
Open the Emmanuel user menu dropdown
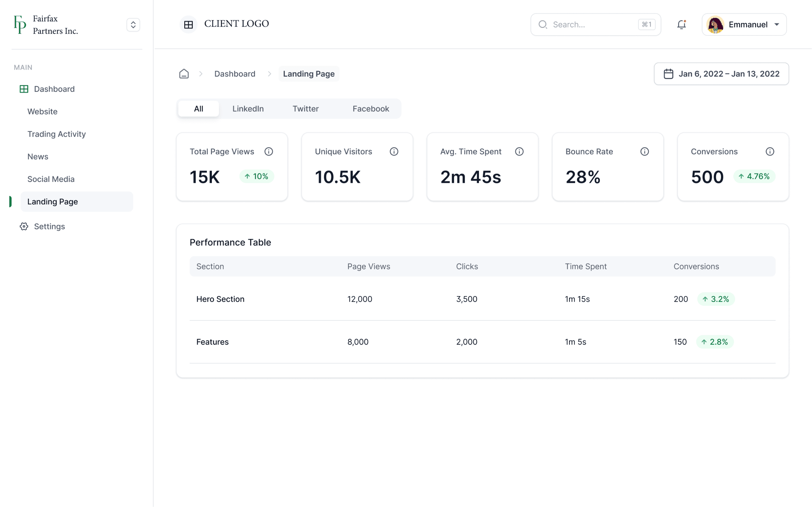[744, 24]
